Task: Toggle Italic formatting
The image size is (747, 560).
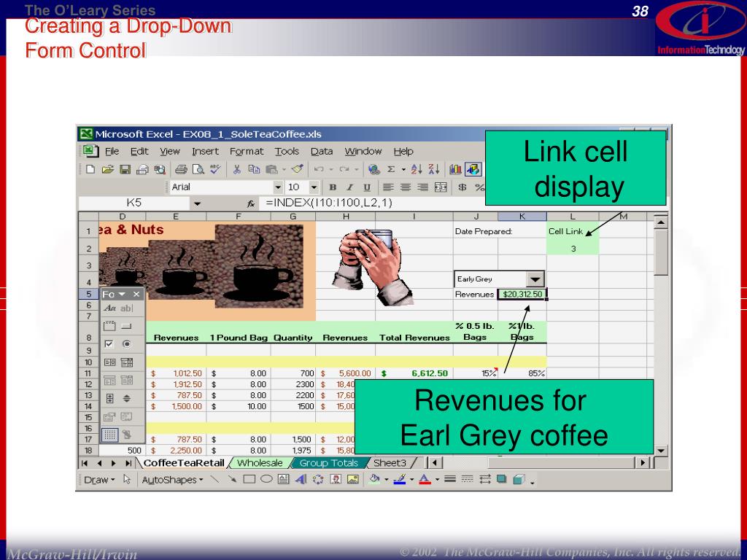Action: (349, 187)
